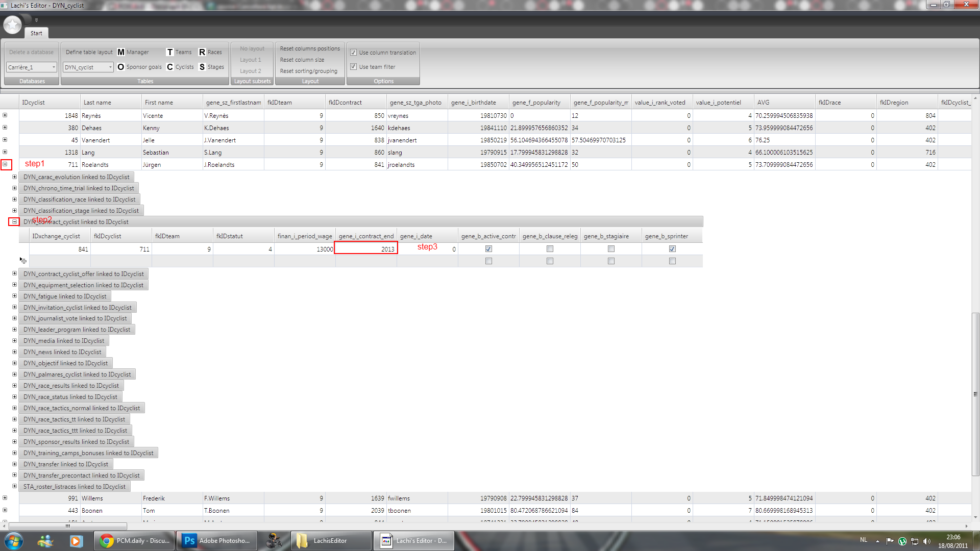This screenshot has height=551, width=980.
Task: Open Races table via R icon
Action: pos(202,52)
